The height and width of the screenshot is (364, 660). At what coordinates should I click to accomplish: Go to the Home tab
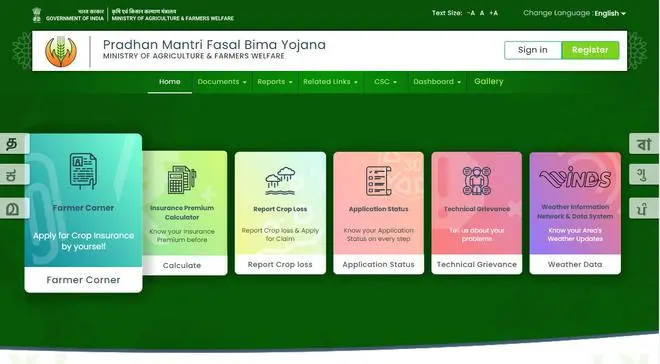click(170, 82)
